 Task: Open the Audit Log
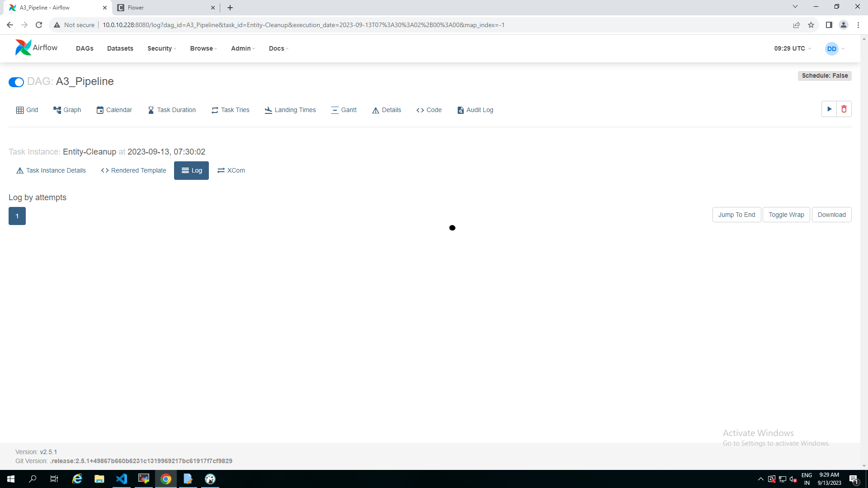pyautogui.click(x=475, y=110)
